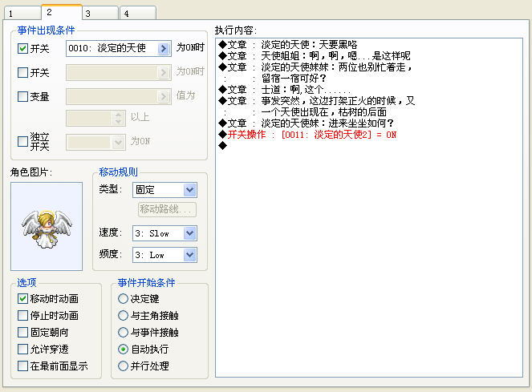Disable the 移动时动画 option
This screenshot has height=392, width=532.
[22, 299]
